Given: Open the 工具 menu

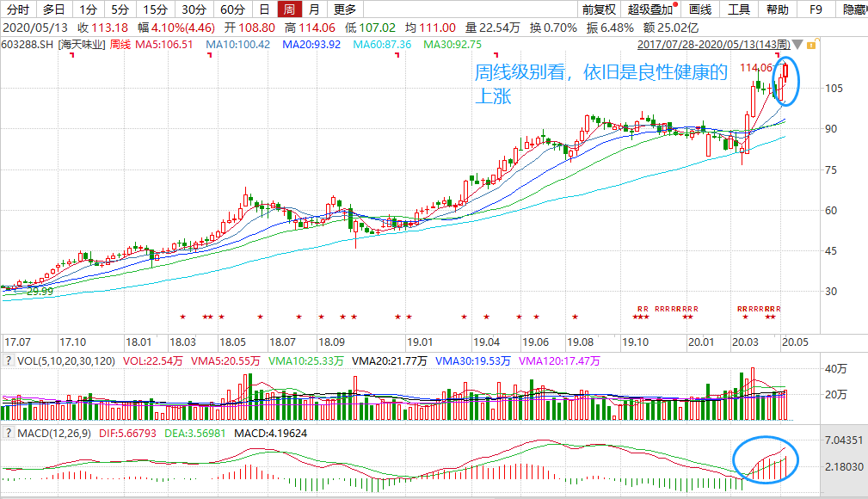Looking at the screenshot, I should click(x=739, y=10).
